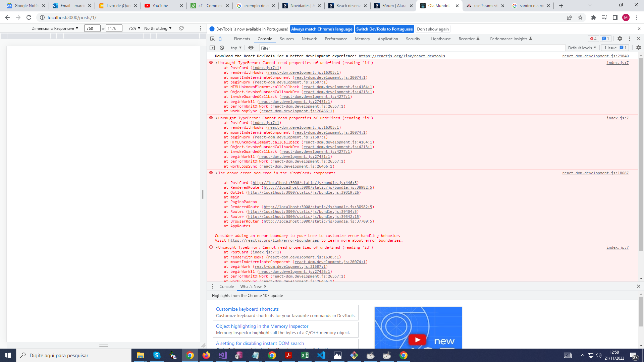The width and height of the screenshot is (644, 362).
Task: Click the viewport width field 768
Action: coord(92,28)
